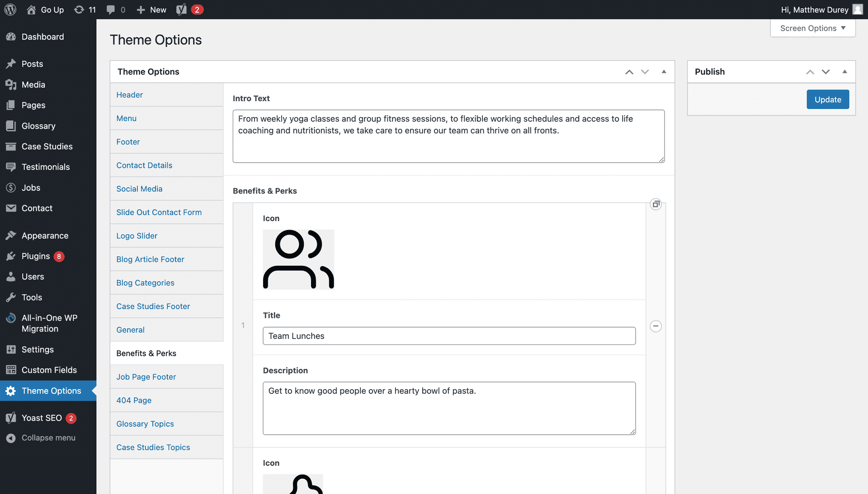Toggle the Collapse menu sidebar item
The height and width of the screenshot is (494, 868).
coord(48,438)
